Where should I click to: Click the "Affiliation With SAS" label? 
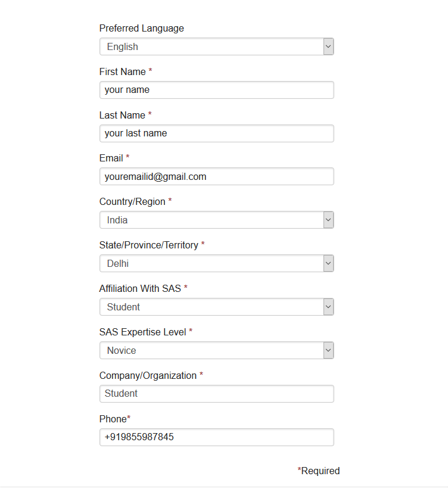(x=140, y=288)
